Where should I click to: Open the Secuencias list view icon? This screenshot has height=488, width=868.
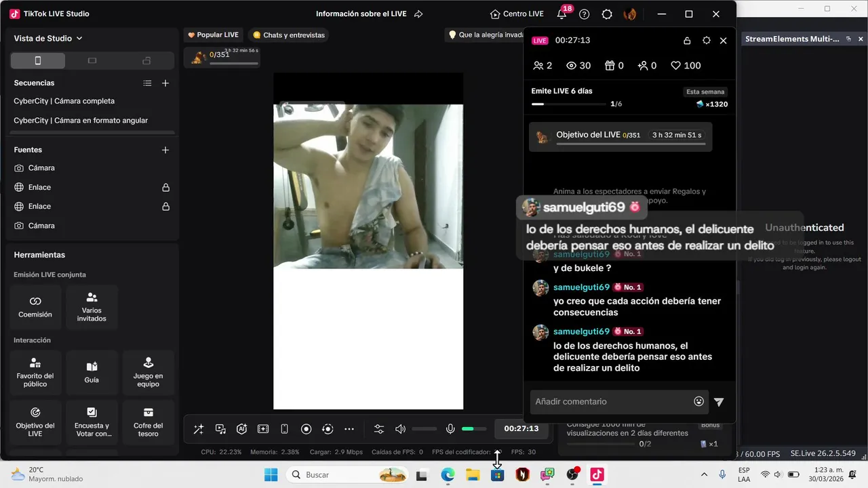[147, 83]
